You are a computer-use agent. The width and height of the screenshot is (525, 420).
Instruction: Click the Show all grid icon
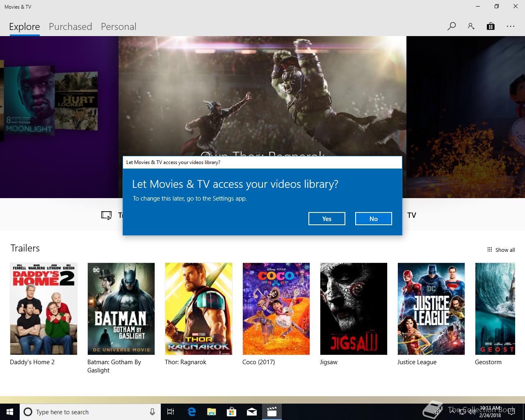click(489, 249)
